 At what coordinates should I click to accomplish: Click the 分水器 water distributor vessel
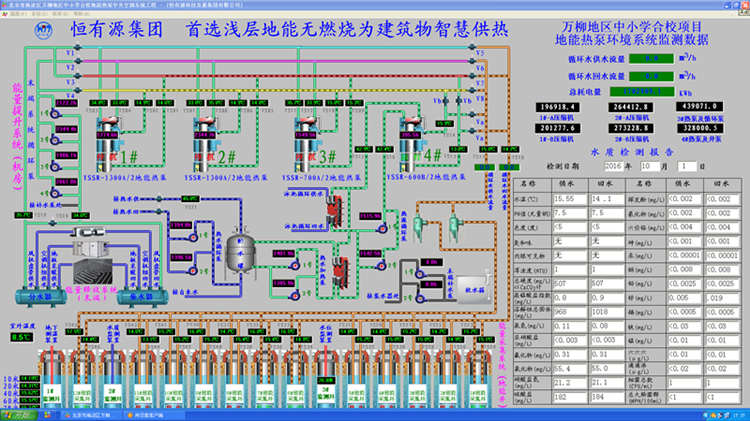40,297
